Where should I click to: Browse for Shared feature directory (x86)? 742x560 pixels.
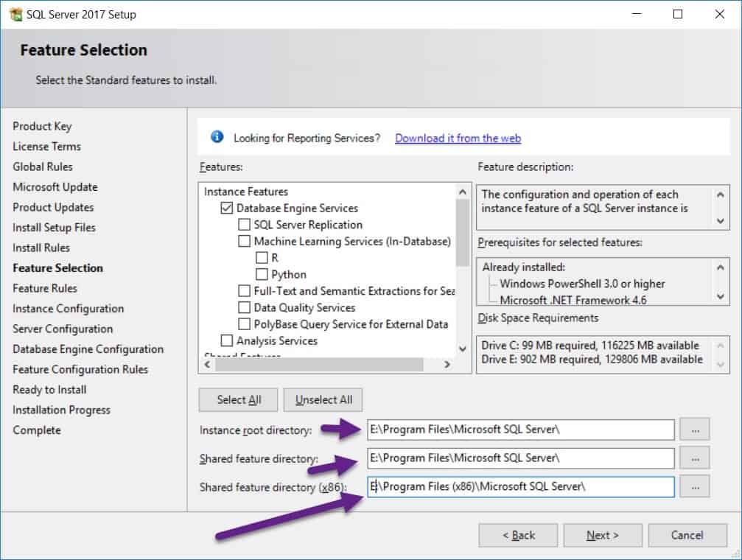point(695,486)
